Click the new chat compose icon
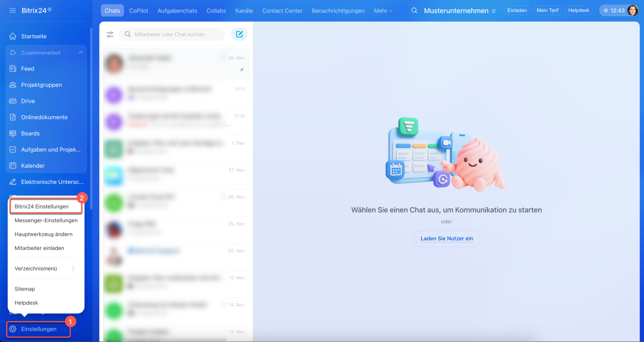Viewport: 644px width, 342px height. pos(239,34)
